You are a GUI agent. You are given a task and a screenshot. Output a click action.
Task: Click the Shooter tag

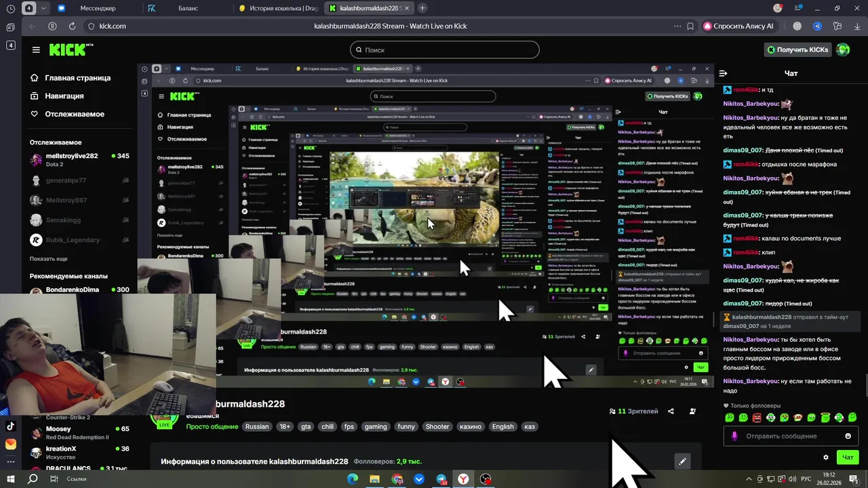pos(437,426)
